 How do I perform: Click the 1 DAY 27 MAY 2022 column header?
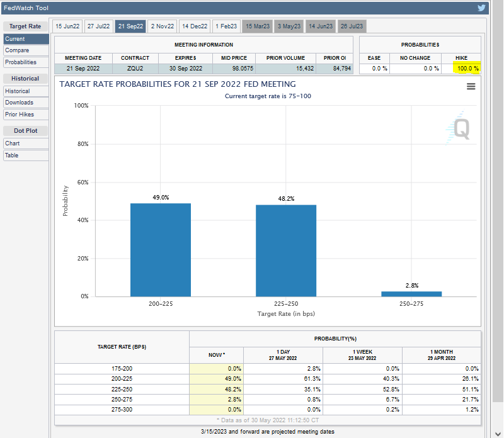click(283, 355)
